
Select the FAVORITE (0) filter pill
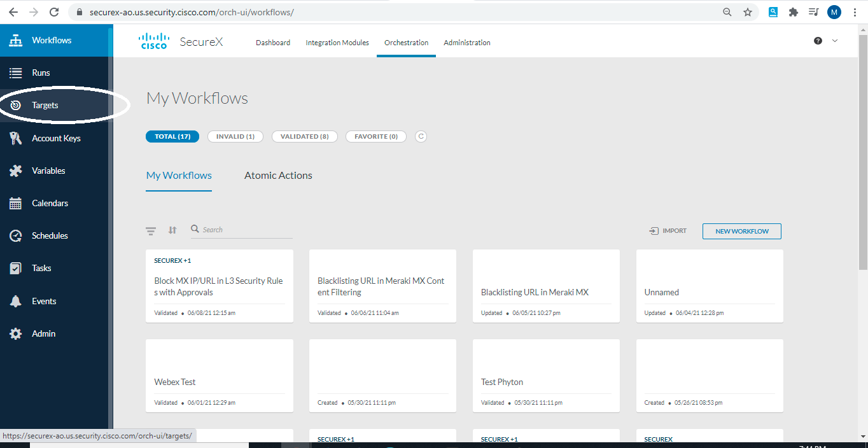click(376, 136)
